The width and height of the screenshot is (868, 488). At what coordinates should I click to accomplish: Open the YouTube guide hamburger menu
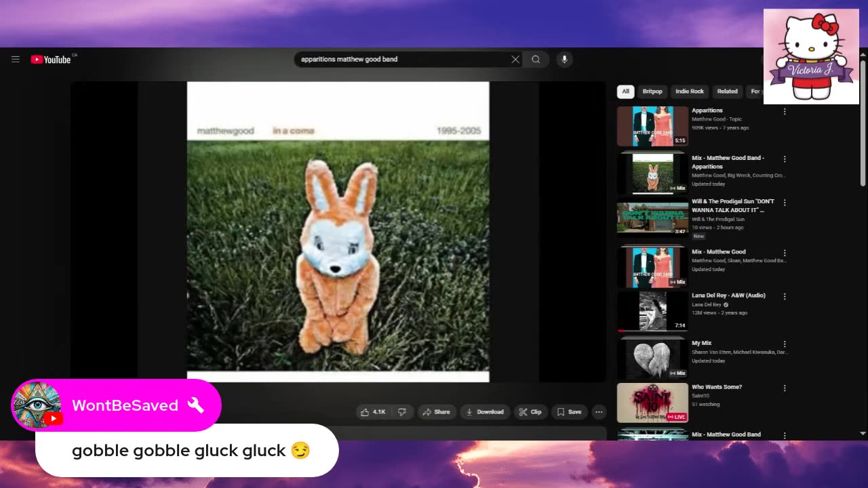coord(16,59)
